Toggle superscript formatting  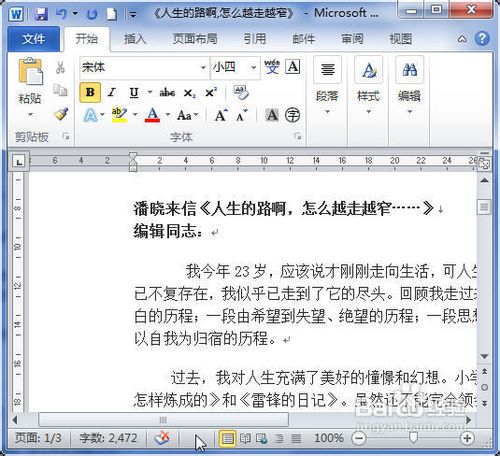(x=211, y=92)
